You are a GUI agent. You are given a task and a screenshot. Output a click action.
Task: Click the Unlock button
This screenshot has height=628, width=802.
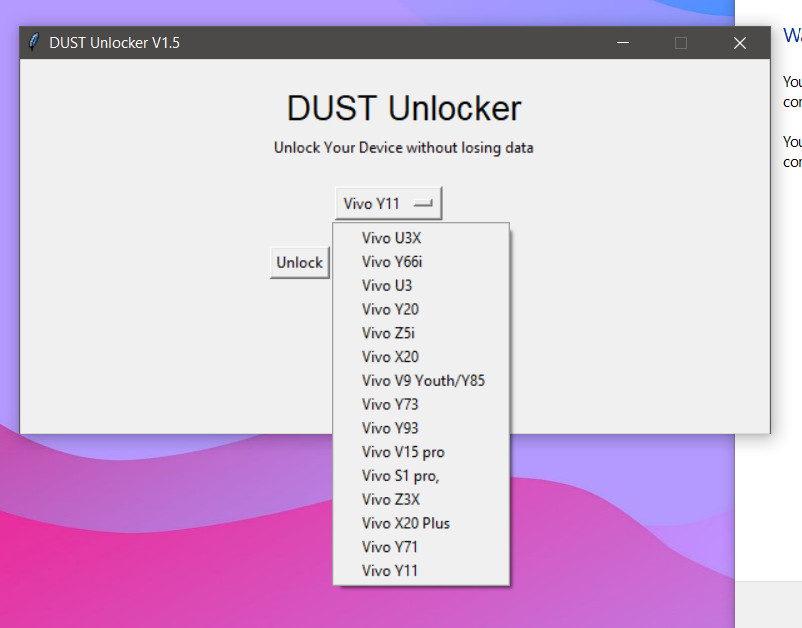pos(300,262)
